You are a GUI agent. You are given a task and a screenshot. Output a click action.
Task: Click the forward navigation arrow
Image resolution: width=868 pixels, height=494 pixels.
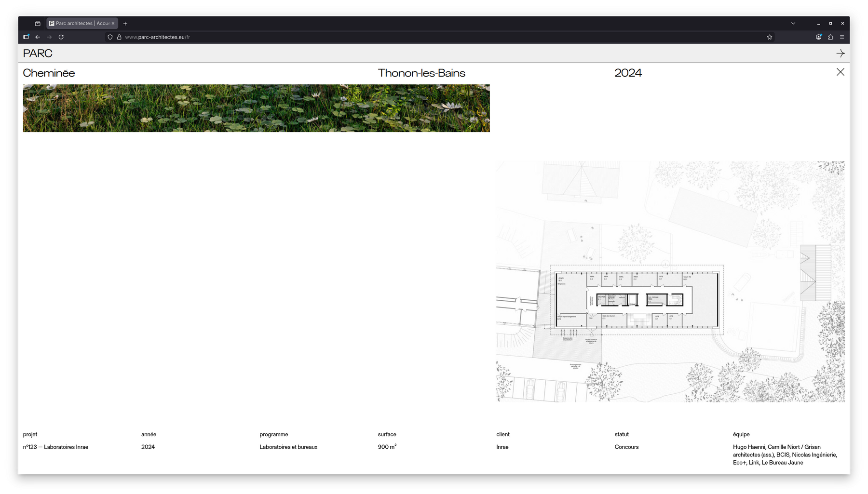tap(49, 37)
